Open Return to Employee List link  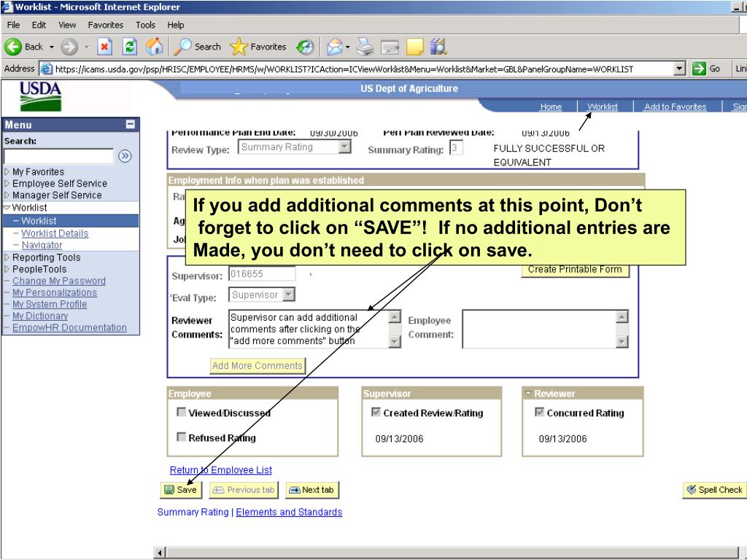click(x=220, y=470)
